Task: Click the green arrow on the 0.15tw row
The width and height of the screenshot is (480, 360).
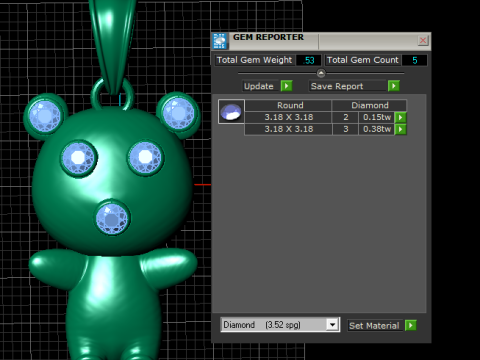Action: point(400,117)
